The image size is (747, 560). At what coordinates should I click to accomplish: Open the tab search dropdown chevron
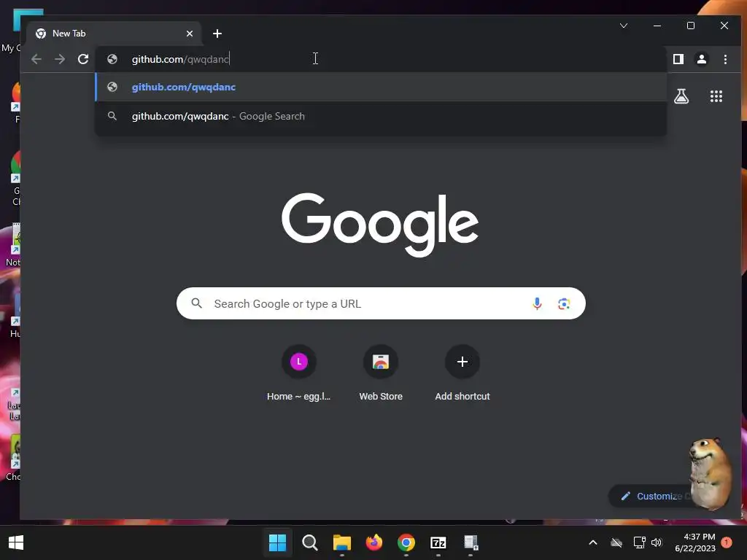(624, 26)
